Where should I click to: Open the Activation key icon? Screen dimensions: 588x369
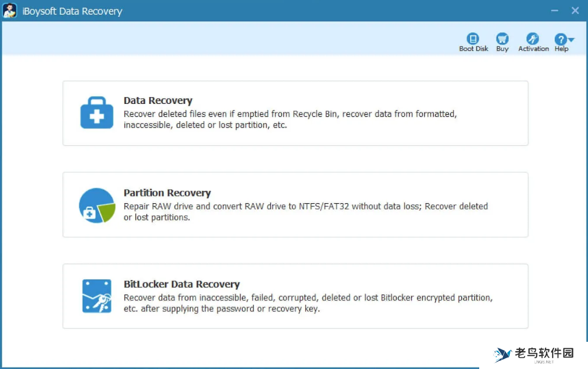click(x=533, y=39)
